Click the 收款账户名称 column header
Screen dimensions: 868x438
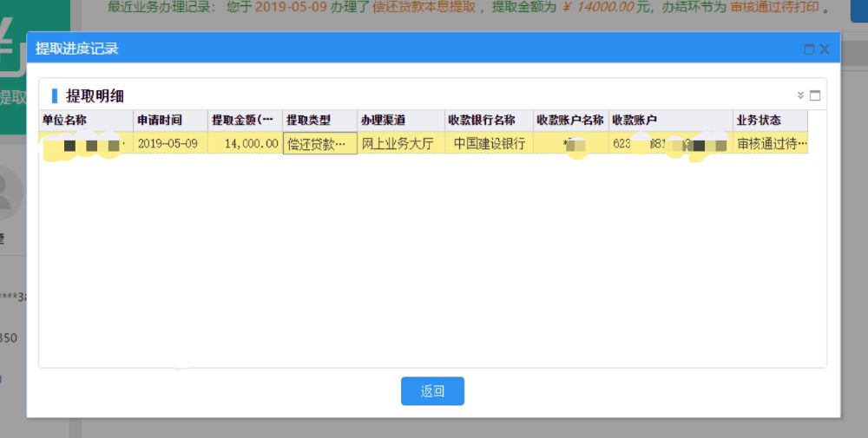click(x=569, y=121)
